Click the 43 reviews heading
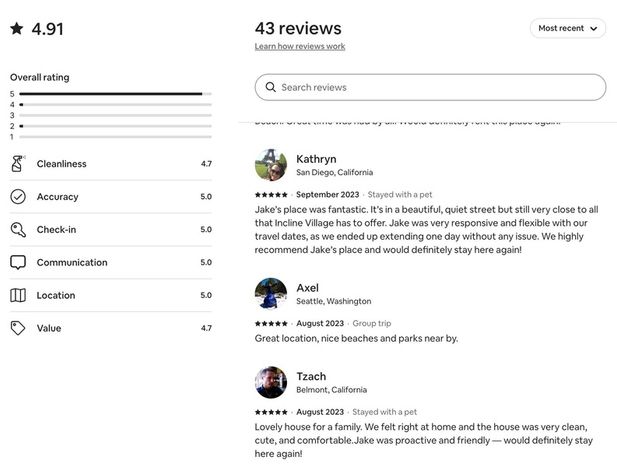617x467 pixels. (298, 28)
